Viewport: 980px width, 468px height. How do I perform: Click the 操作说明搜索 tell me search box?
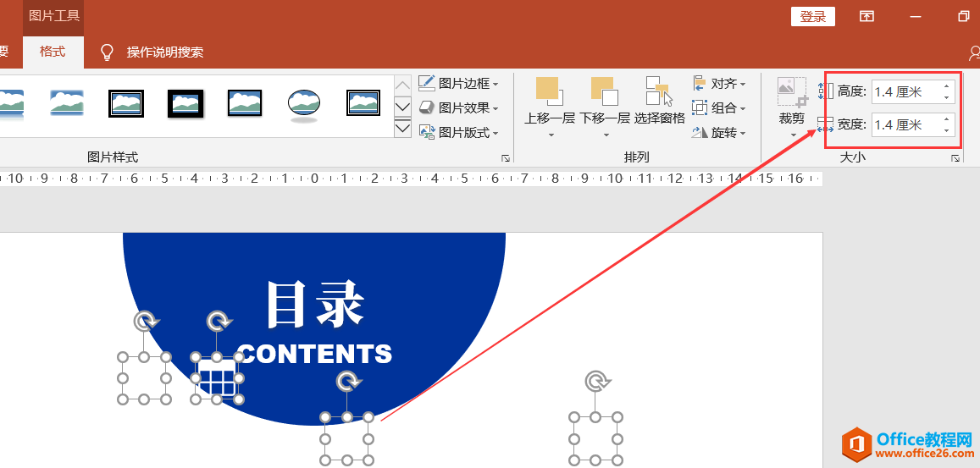click(165, 52)
